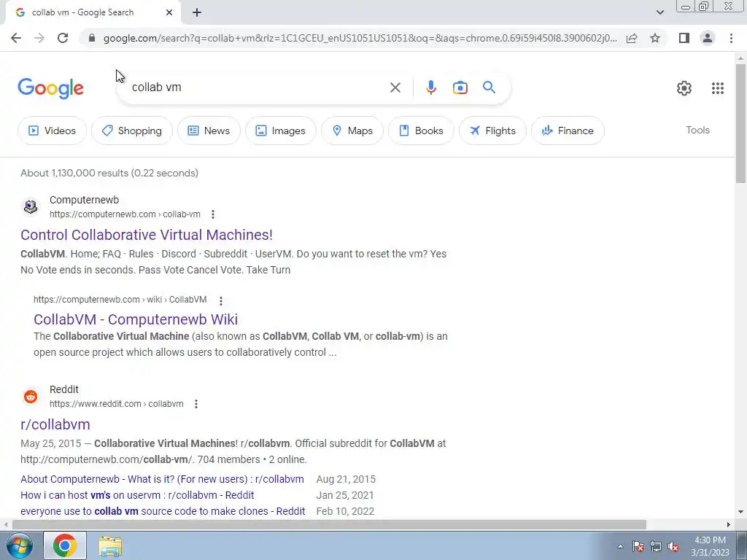Click the Action Center flag tray icon
This screenshot has height=560, width=747.
click(638, 546)
